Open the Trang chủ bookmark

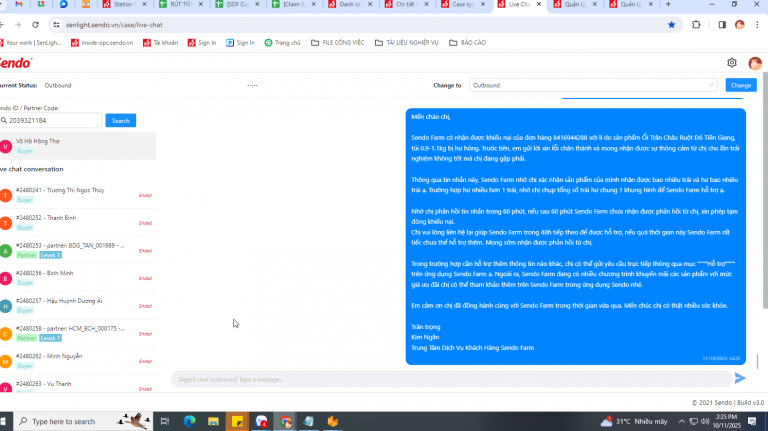click(282, 43)
